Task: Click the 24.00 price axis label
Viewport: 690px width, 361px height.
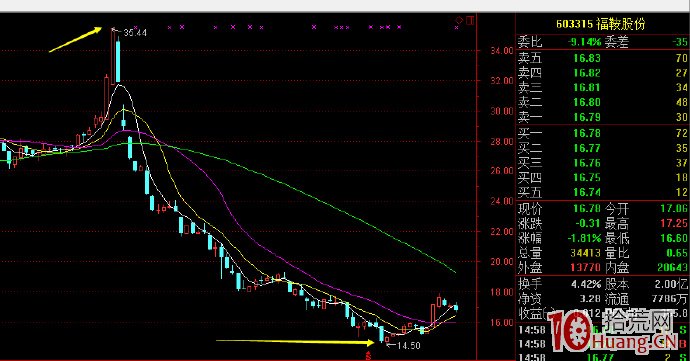Action: tap(502, 201)
